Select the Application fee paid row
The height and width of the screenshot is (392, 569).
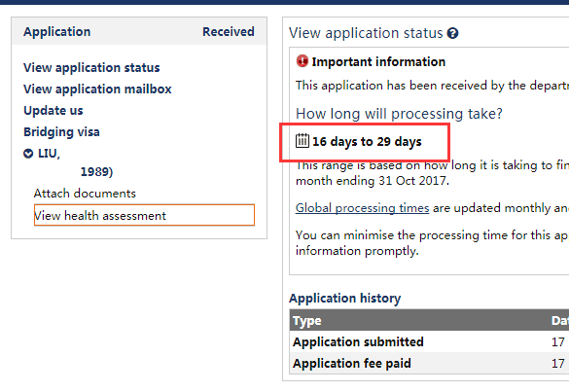click(x=429, y=364)
